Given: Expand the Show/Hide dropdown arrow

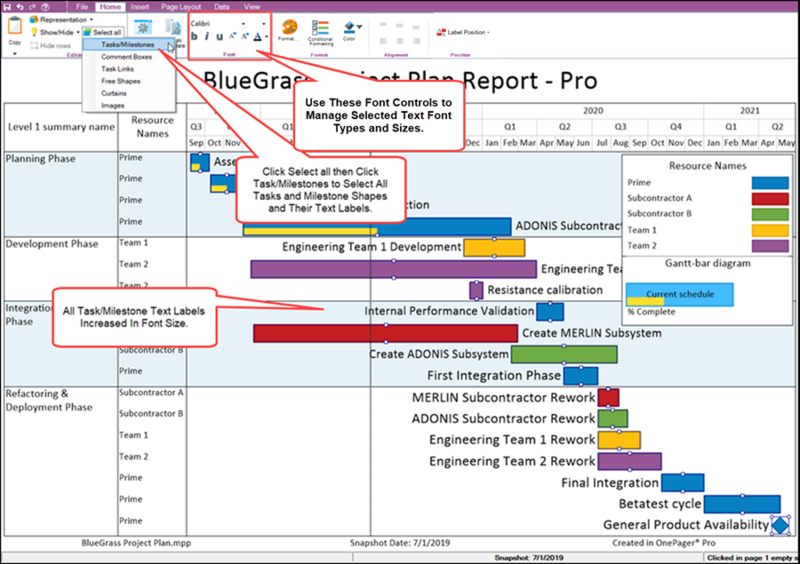Looking at the screenshot, I should 78,32.
